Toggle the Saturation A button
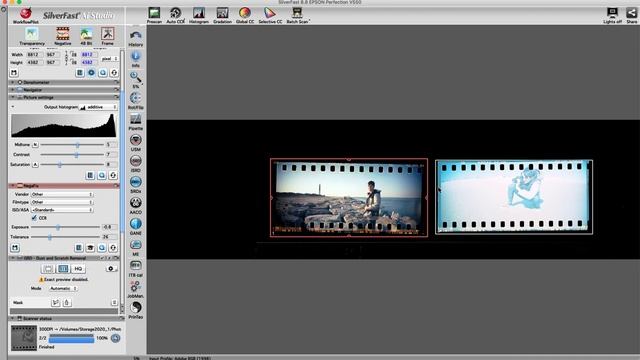Image resolution: width=640 pixels, height=360 pixels. click(35, 164)
